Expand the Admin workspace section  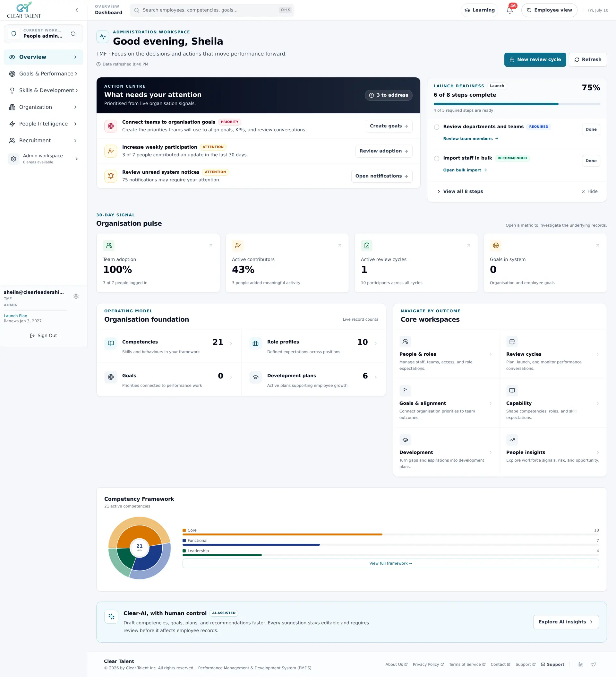pos(43,159)
